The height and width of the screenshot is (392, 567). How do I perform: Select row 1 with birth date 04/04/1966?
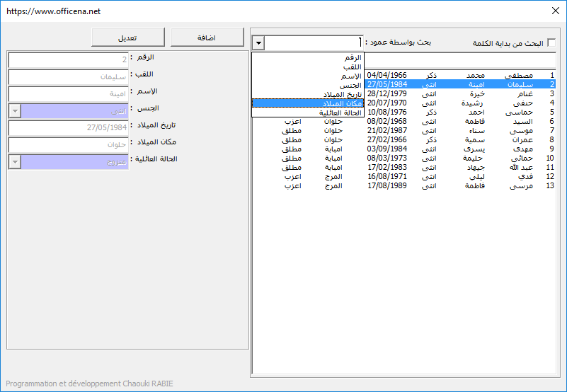pyautogui.click(x=460, y=74)
